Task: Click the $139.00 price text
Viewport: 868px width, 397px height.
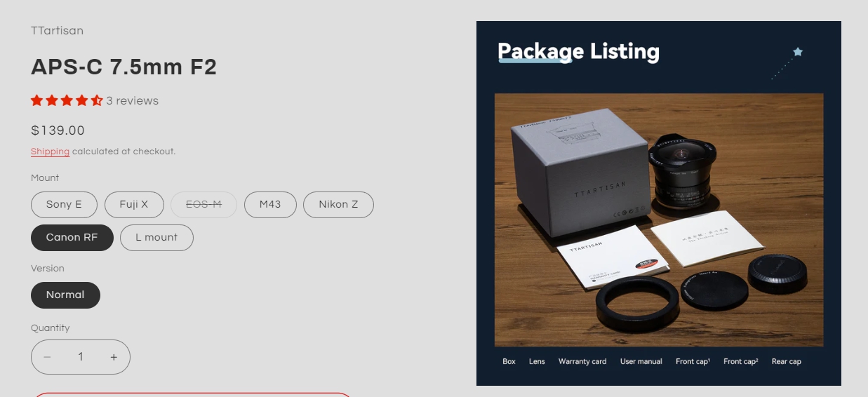Action: click(x=58, y=130)
